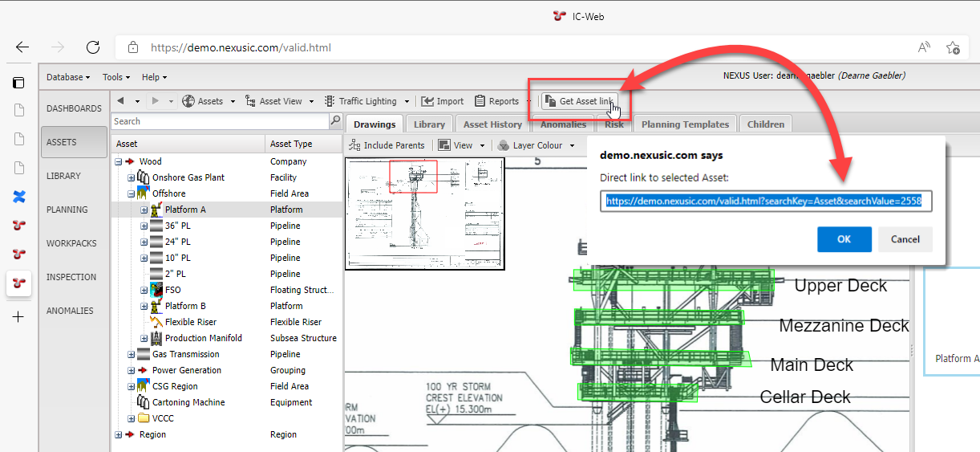Open the Layer Colour dropdown
The height and width of the screenshot is (452, 980).
[x=536, y=145]
